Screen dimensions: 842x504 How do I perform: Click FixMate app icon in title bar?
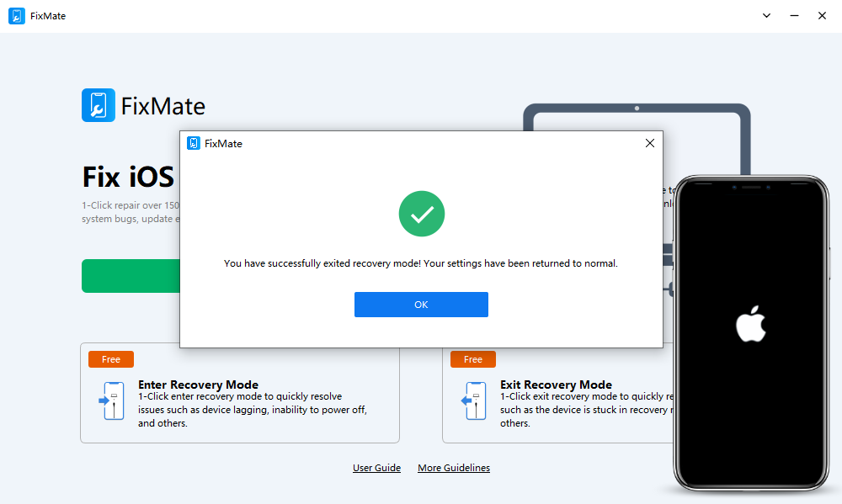(x=17, y=16)
